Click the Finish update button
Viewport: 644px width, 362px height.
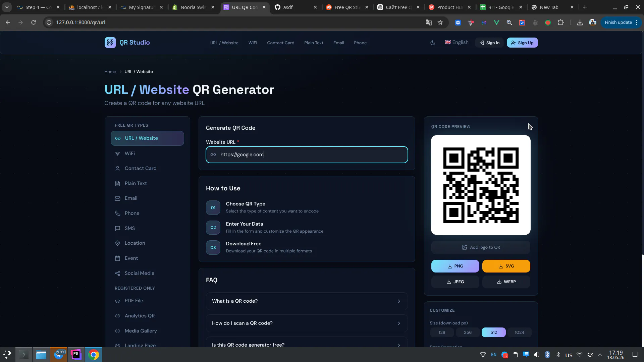[621, 22]
